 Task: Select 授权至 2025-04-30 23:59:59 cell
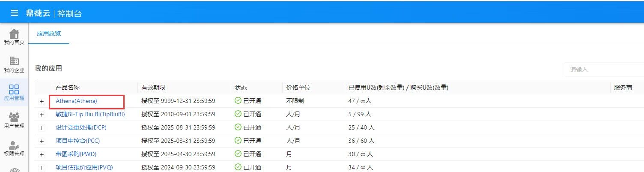pos(178,154)
